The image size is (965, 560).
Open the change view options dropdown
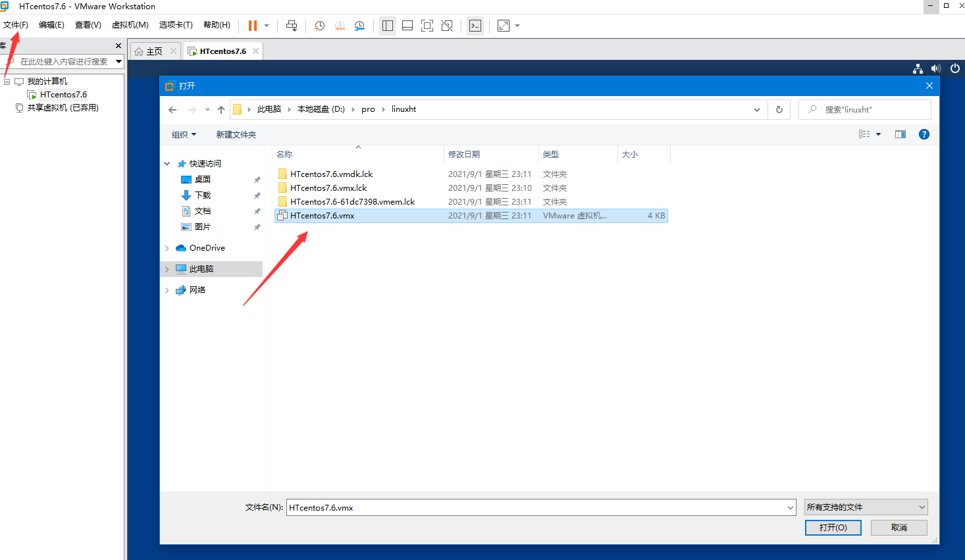click(878, 134)
